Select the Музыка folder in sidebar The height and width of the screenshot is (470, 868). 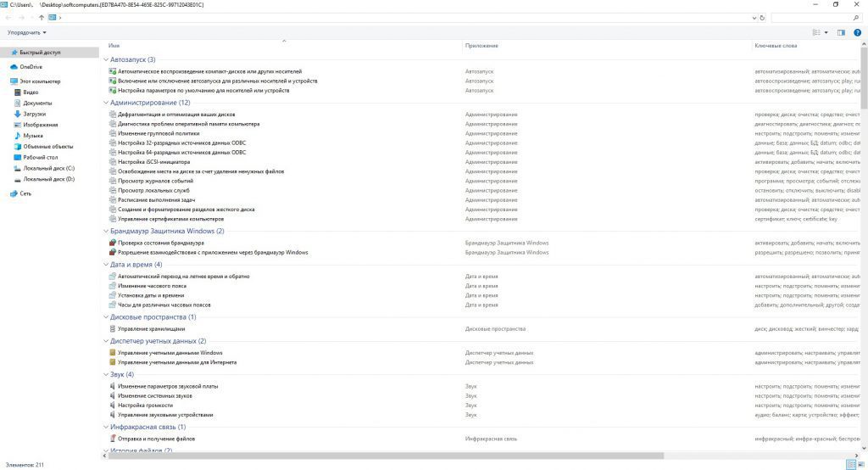(x=32, y=135)
